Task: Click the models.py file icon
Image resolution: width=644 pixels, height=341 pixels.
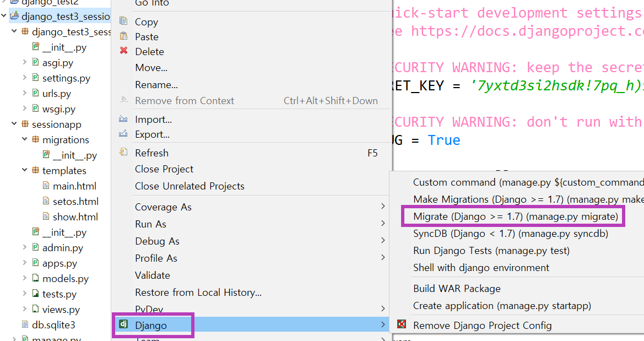Action: 36,278
